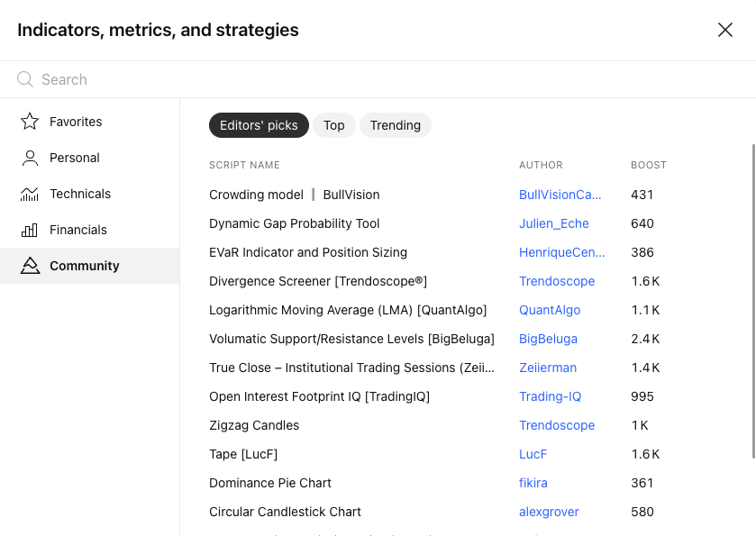Open author Julien_Eche profile link
756x536 pixels.
[x=554, y=223]
